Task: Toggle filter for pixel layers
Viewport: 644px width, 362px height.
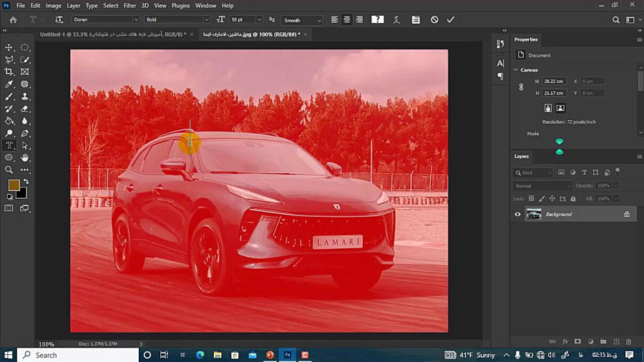Action: pos(561,173)
